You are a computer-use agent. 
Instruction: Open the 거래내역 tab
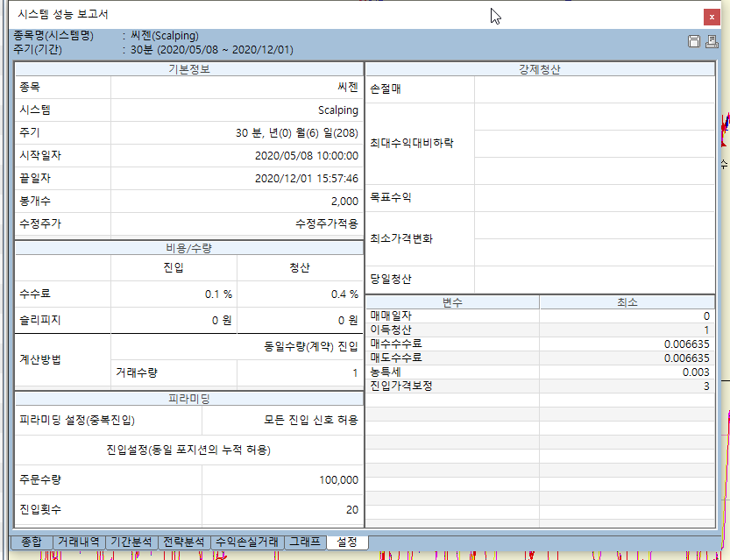[x=78, y=542]
